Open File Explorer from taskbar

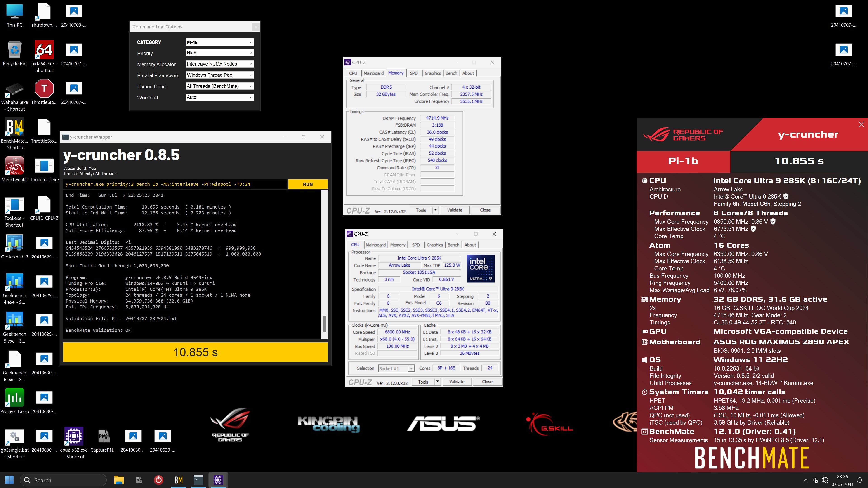pos(119,480)
